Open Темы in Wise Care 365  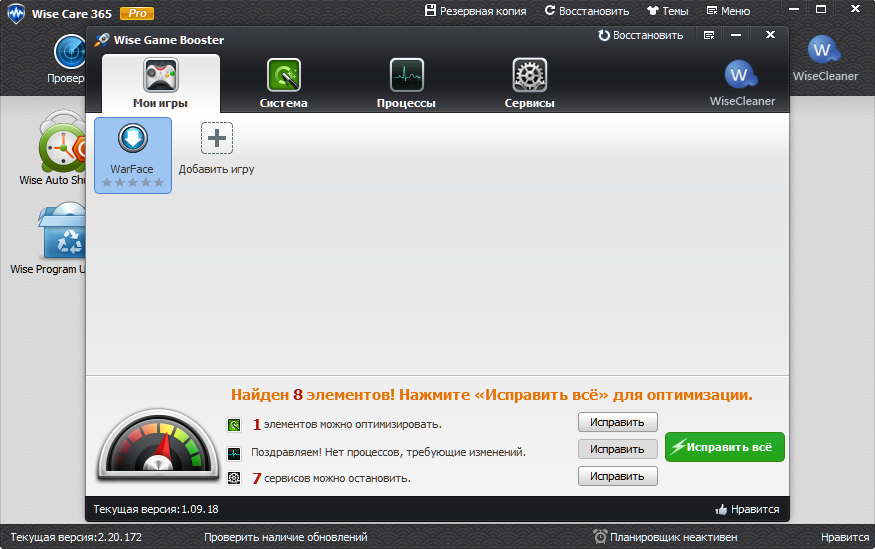click(667, 11)
